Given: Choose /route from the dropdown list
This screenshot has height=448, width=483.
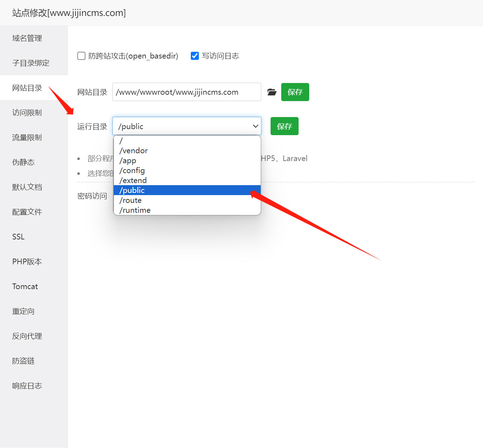Looking at the screenshot, I should (187, 200).
